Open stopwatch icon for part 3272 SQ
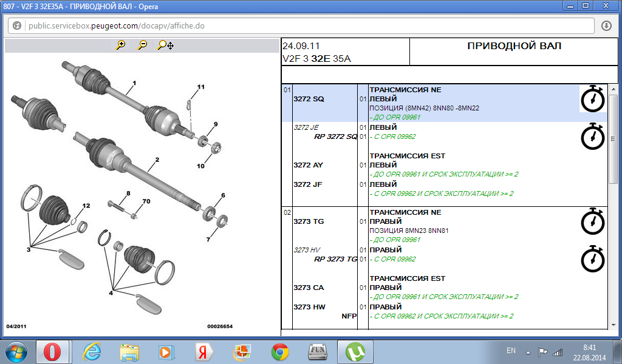The image size is (622, 364). pos(592,98)
